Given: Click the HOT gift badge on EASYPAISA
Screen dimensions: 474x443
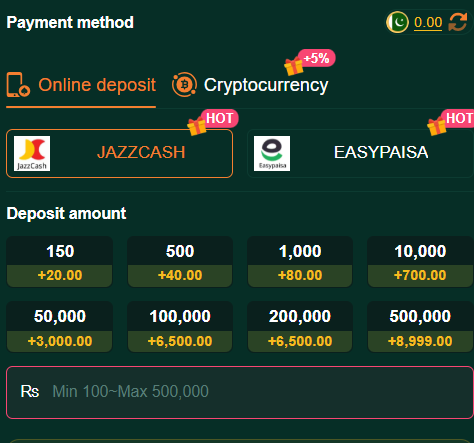Looking at the screenshot, I should [x=451, y=122].
